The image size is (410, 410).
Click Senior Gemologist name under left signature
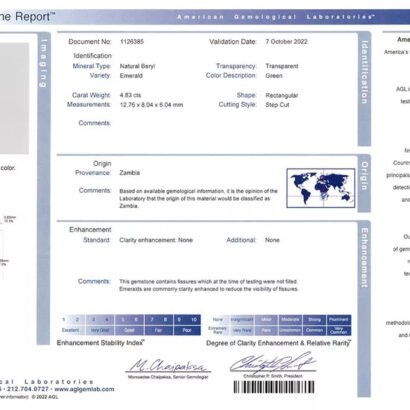[168, 377]
